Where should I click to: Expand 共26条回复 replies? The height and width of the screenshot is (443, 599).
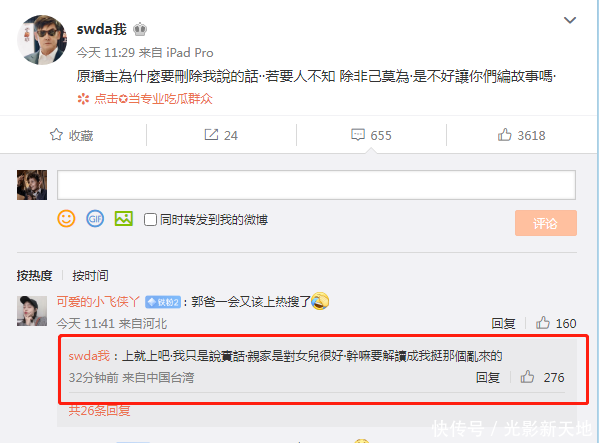tap(99, 411)
